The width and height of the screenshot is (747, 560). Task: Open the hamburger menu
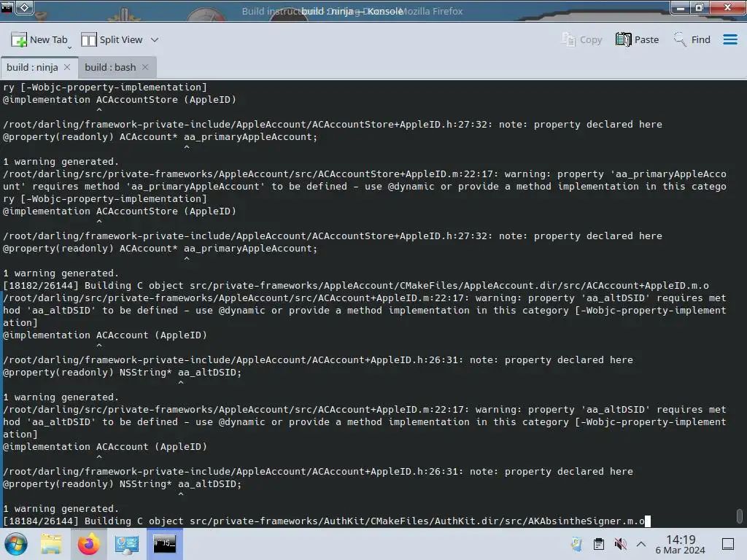[729, 40]
